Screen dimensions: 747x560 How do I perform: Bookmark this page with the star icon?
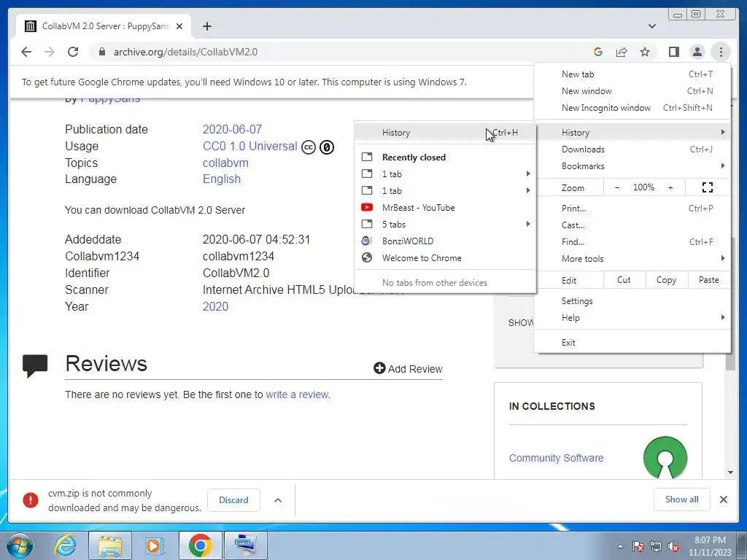click(645, 52)
